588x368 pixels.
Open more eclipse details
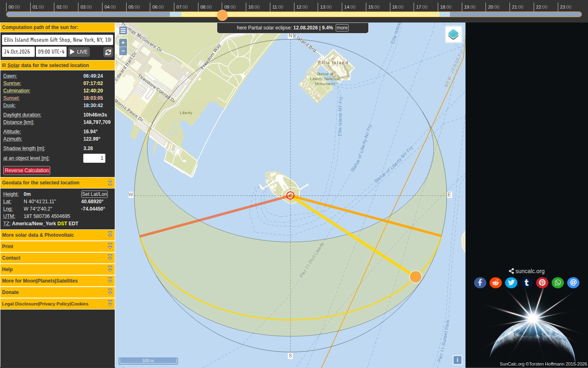342,28
